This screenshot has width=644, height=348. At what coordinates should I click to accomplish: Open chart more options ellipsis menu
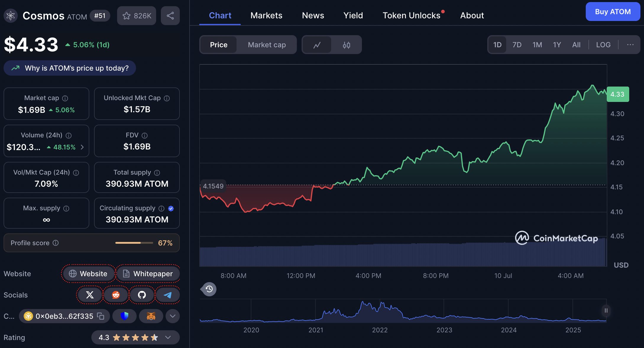pyautogui.click(x=630, y=45)
